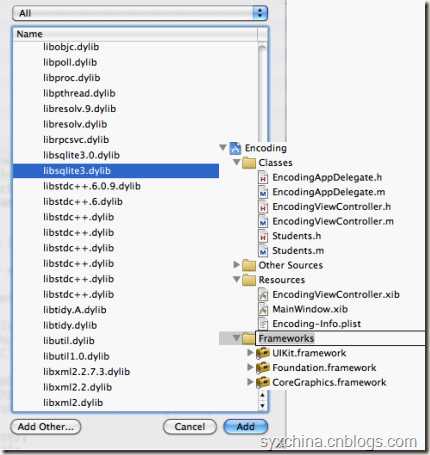Click the Other Sources folder icon
430x455 pixels.
249,266
